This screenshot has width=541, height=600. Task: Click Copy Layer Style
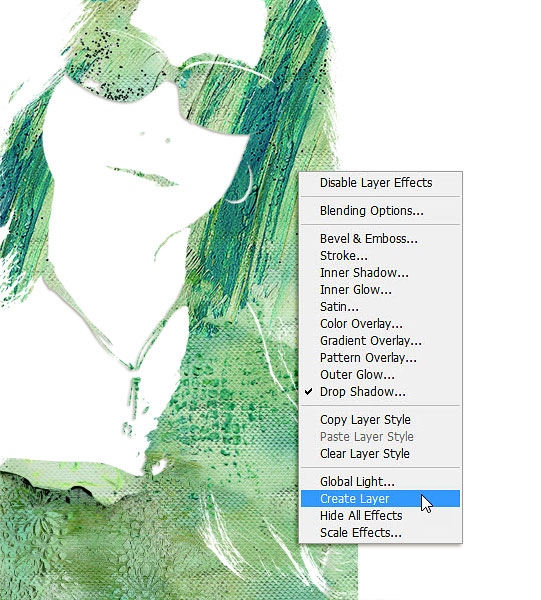point(380,420)
